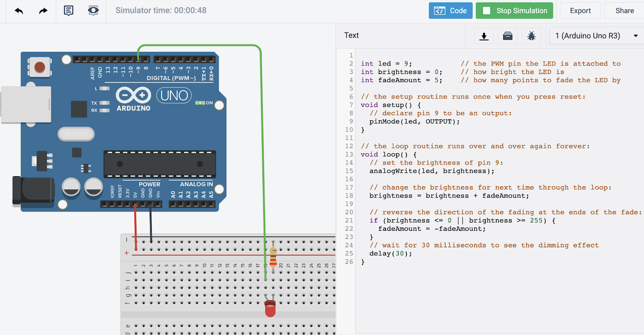Click the UNO board label

(174, 95)
